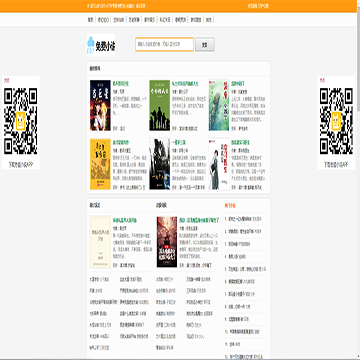Open the green watercolor book cover
This screenshot has width=360, height=360.
[219, 105]
